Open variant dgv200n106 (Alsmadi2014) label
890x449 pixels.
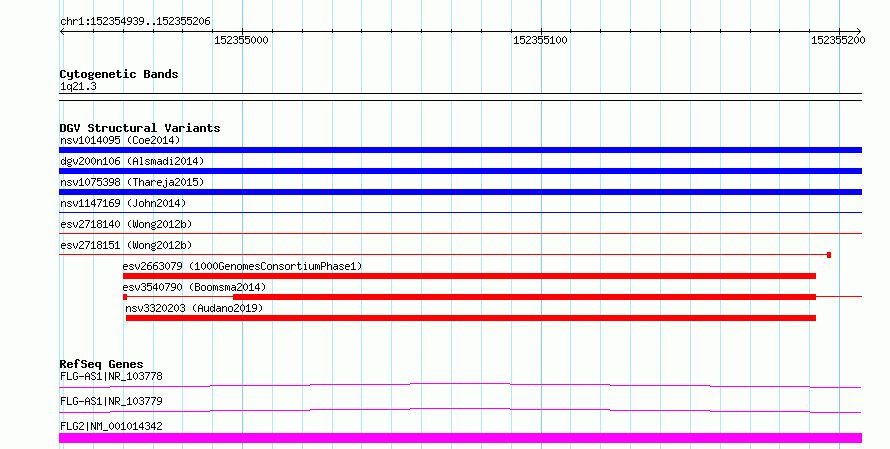[132, 161]
